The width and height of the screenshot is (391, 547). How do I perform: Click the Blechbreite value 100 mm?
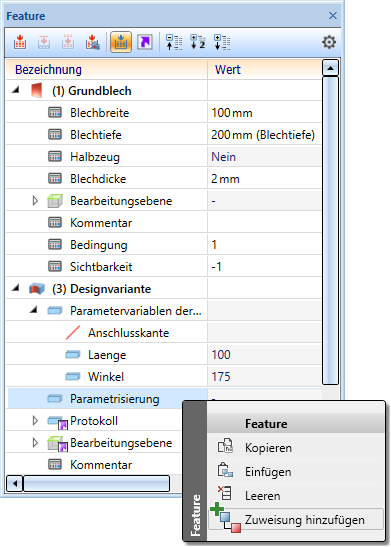pyautogui.click(x=232, y=113)
